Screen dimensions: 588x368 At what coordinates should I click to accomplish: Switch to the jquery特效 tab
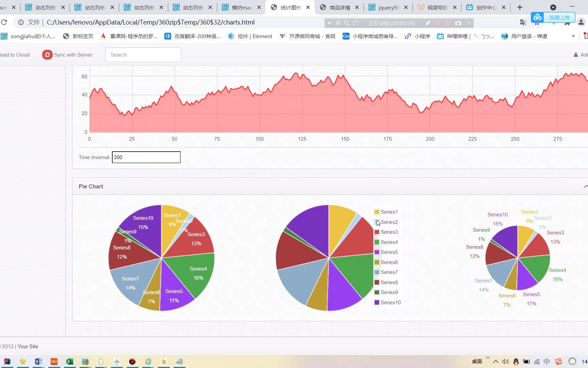(x=389, y=7)
